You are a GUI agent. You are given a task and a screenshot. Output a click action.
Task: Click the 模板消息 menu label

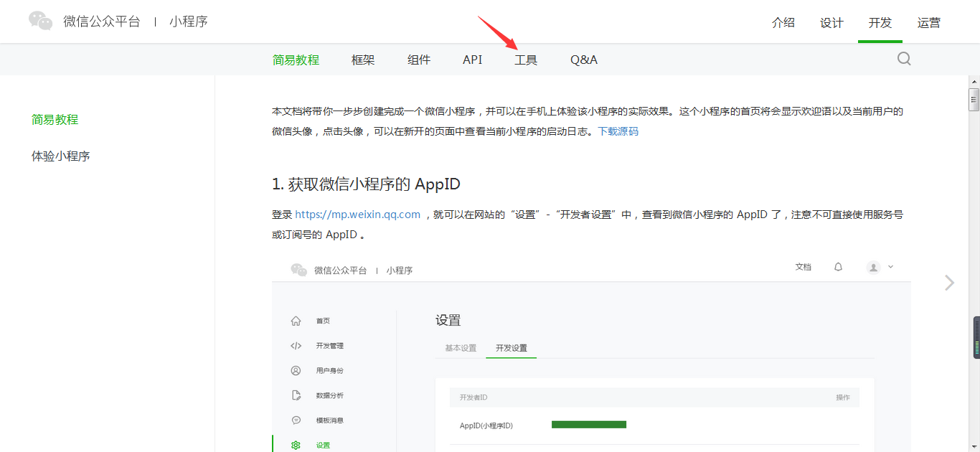330,420
